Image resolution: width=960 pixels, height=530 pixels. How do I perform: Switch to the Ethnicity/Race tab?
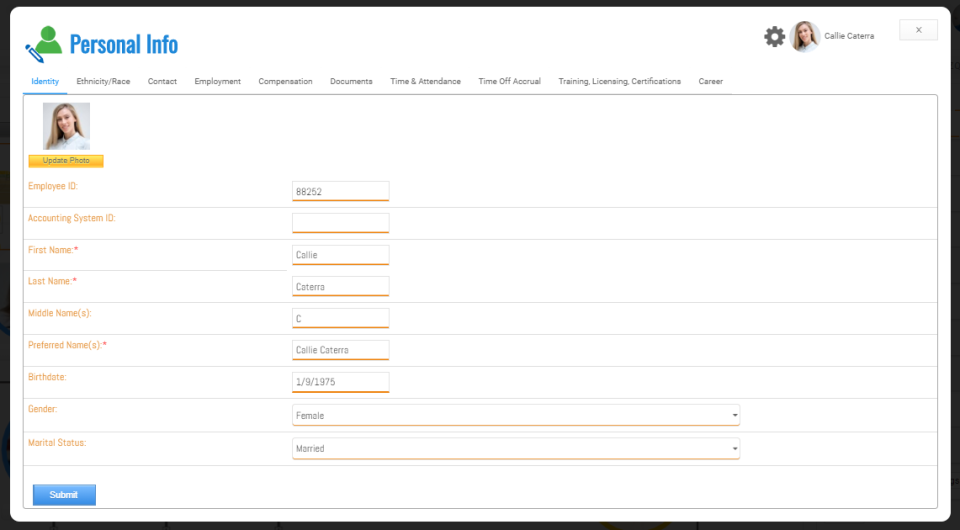(x=103, y=81)
